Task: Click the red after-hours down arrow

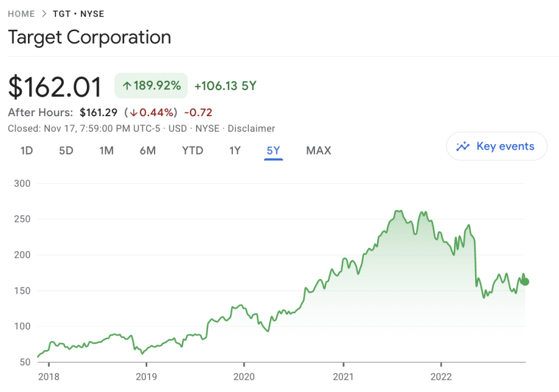Action: (x=133, y=112)
